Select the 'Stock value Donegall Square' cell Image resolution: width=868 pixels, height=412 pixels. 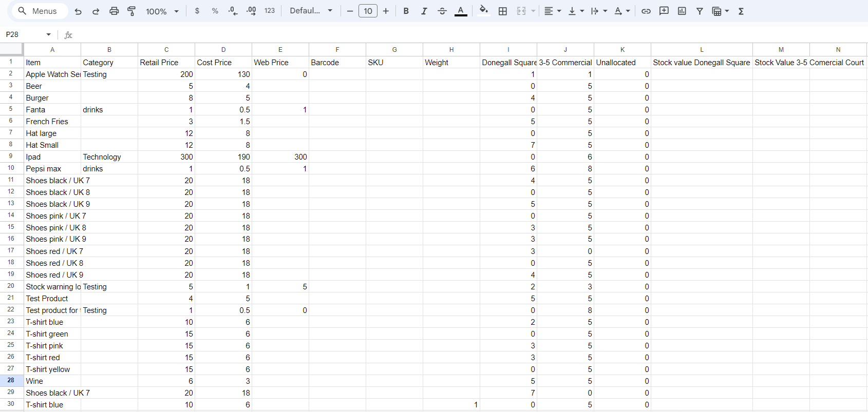click(x=702, y=62)
